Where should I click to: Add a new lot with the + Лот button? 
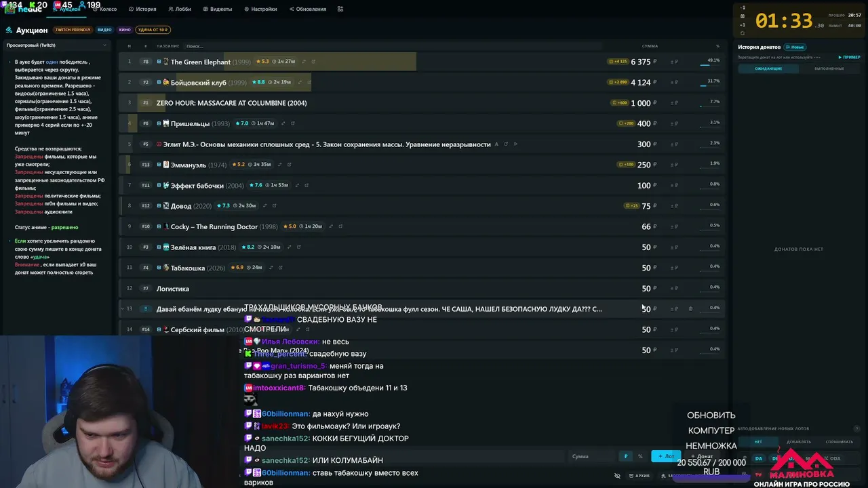(x=666, y=456)
